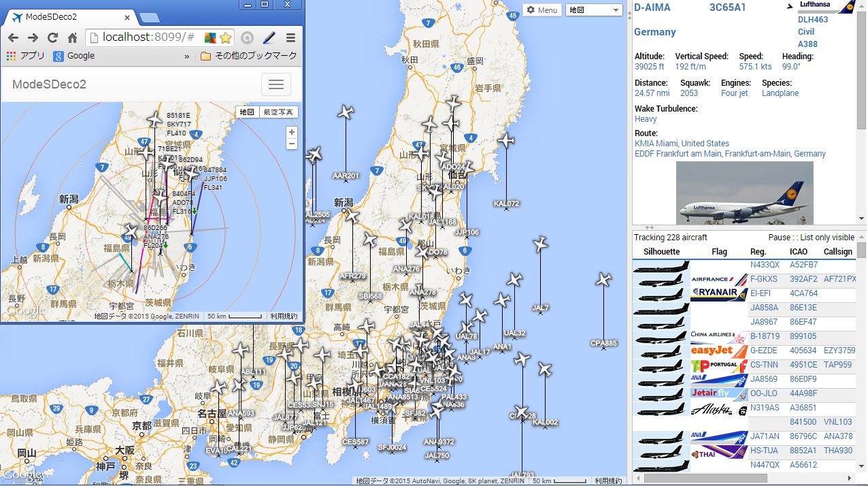Select the ANA276 aircraft on main map
This screenshot has height=486, width=868.
coord(406,225)
